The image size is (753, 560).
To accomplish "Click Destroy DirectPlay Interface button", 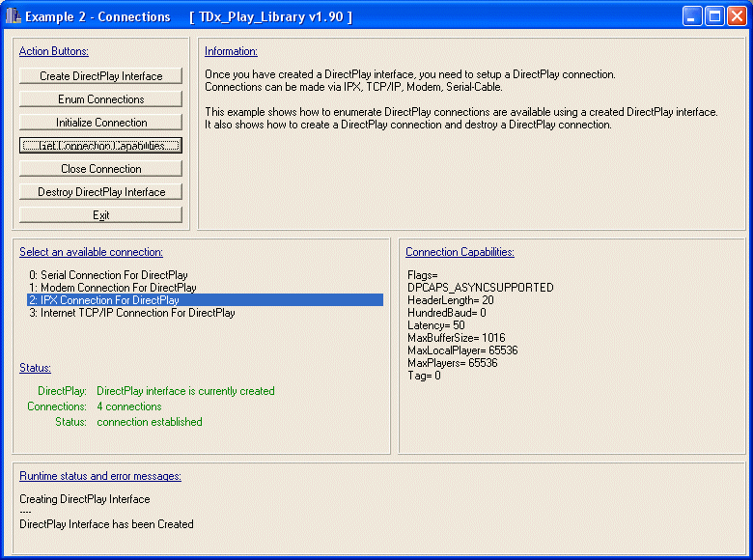I will (100, 192).
